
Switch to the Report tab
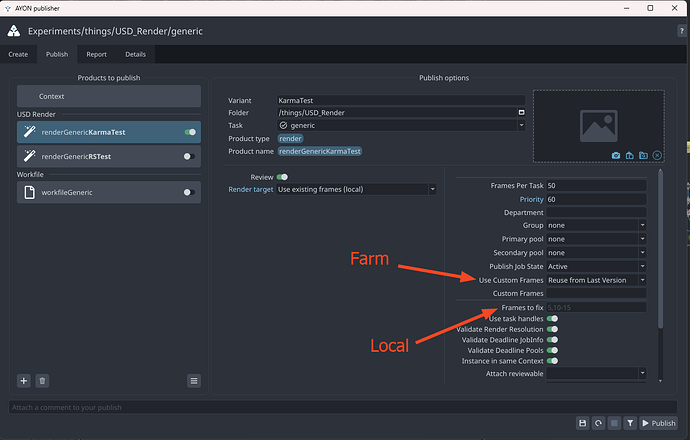[x=96, y=54]
